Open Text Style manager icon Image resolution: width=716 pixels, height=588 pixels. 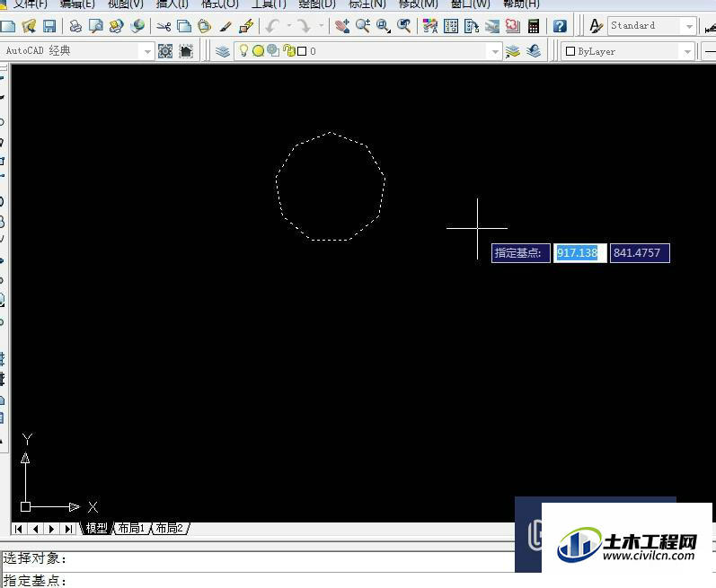pos(596,25)
